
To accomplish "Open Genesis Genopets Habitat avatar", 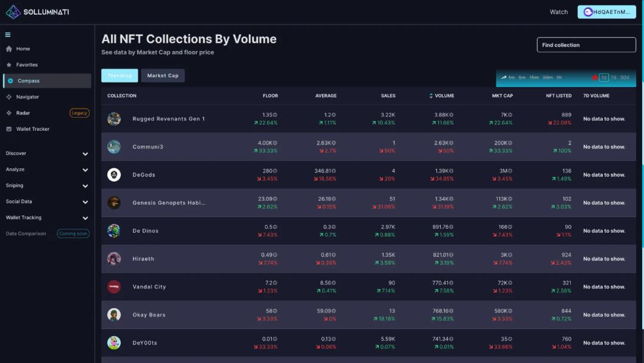I will point(114,202).
